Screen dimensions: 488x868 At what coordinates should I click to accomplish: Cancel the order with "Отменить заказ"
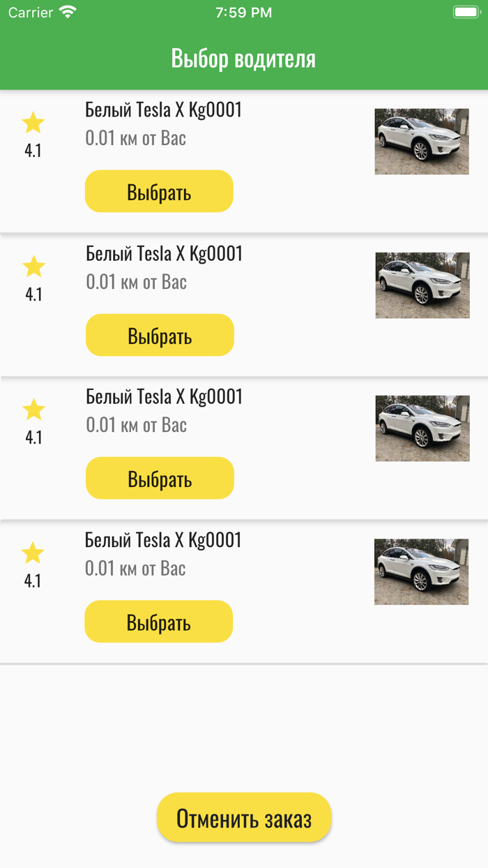(244, 818)
